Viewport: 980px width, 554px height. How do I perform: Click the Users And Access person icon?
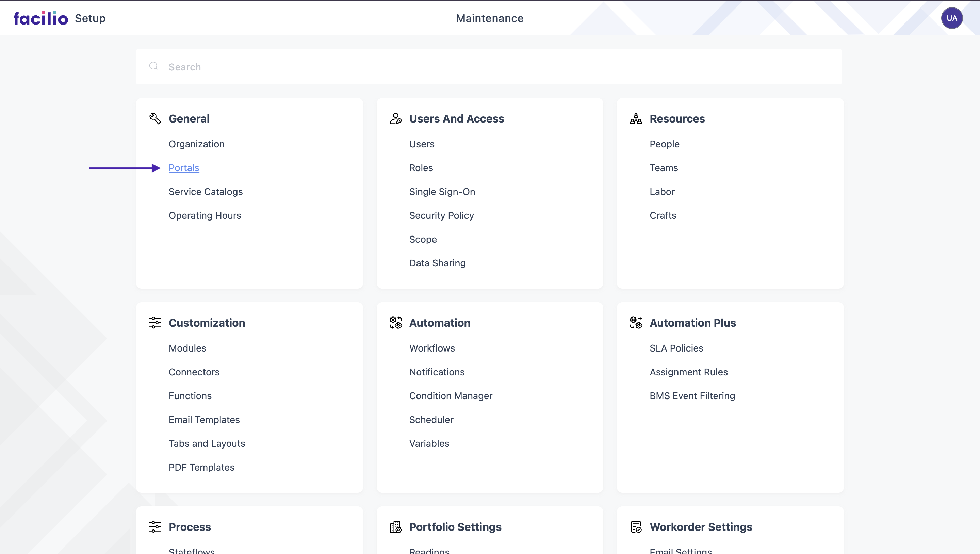point(395,119)
